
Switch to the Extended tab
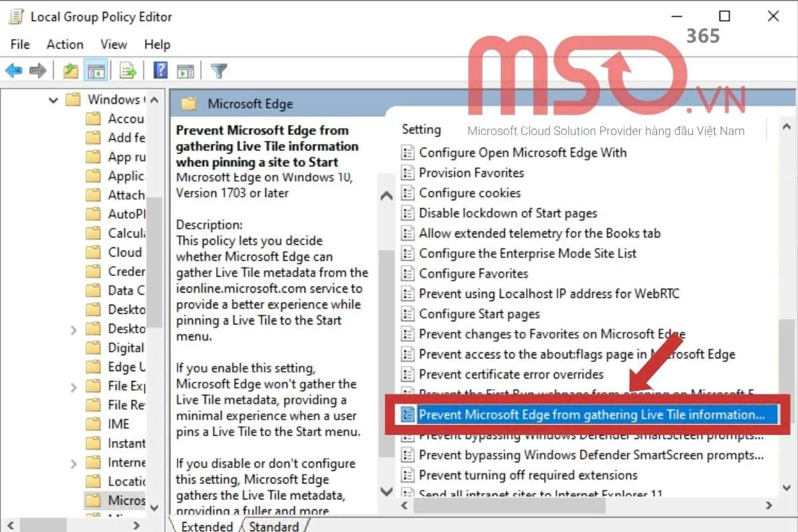pos(206,527)
